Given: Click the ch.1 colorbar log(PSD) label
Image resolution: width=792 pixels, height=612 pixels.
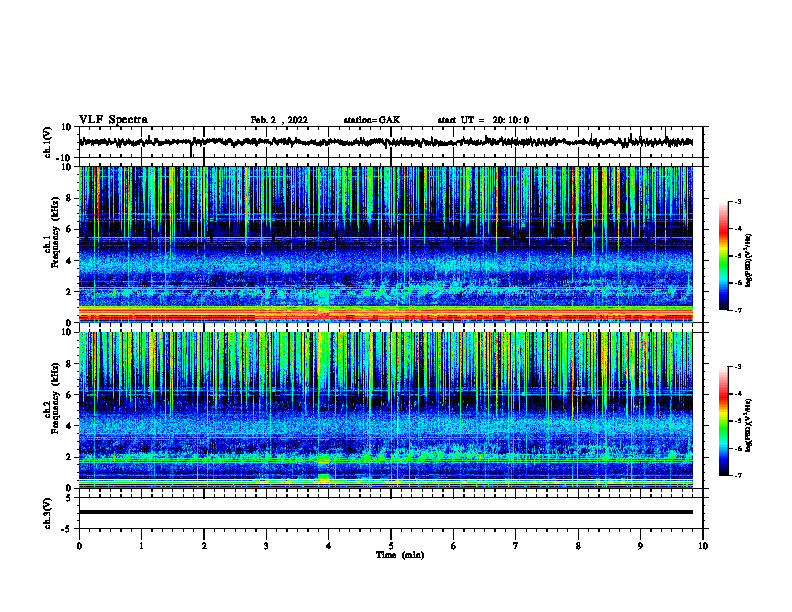Looking at the screenshot, I should pyautogui.click(x=748, y=260).
